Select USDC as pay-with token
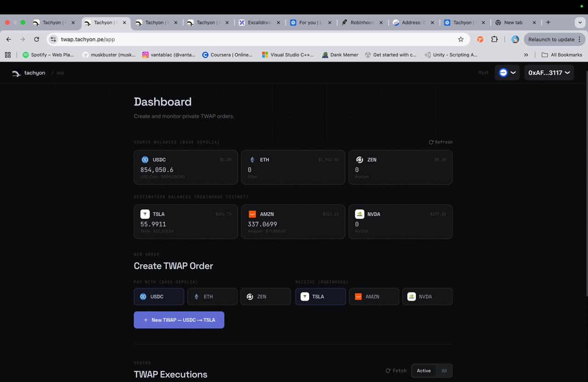 point(159,296)
